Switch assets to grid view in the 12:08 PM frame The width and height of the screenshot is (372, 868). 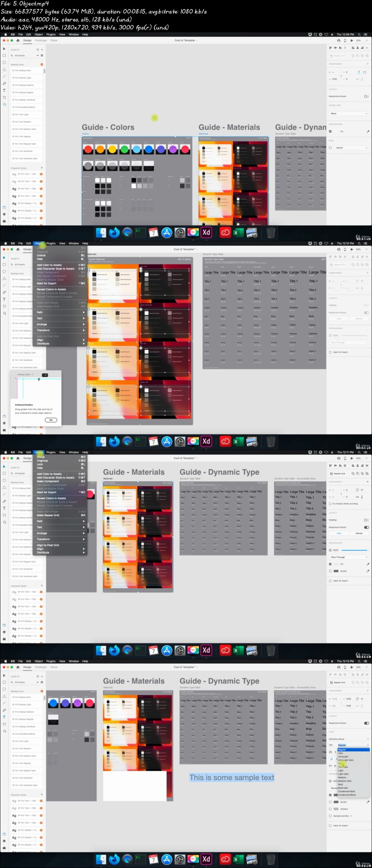coord(42,56)
